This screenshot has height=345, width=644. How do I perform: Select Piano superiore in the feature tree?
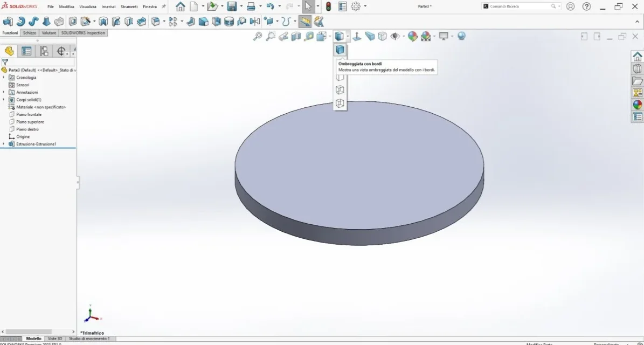pos(30,122)
